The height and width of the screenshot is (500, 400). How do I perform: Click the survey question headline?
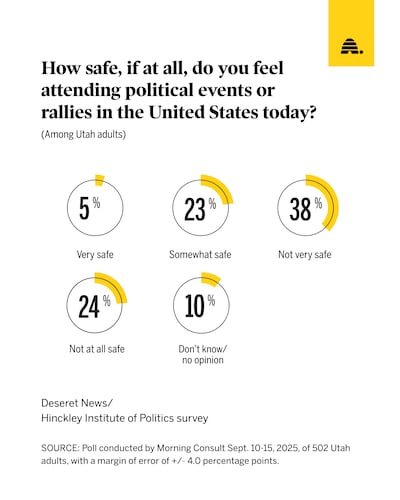tap(179, 90)
